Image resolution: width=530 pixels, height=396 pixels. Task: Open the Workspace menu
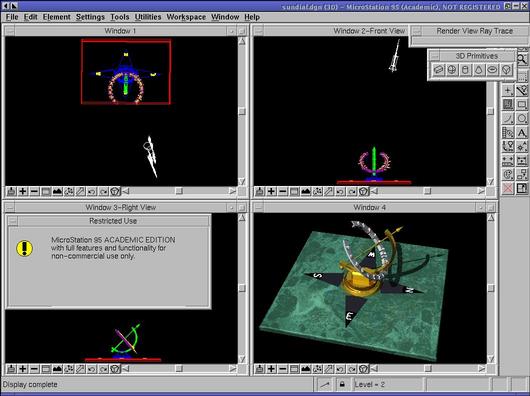186,17
